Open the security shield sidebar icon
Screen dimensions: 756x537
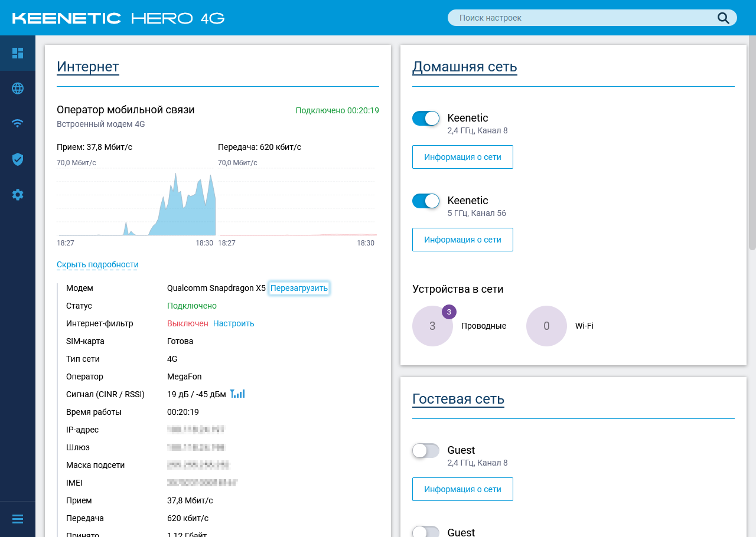pyautogui.click(x=18, y=159)
